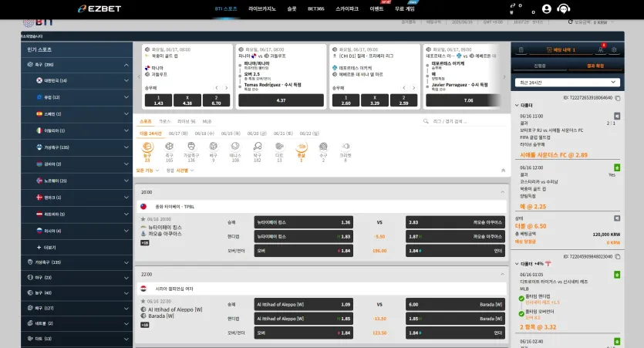Collapse the 22:00 match group
The width and height of the screenshot is (644, 348).
[502, 274]
